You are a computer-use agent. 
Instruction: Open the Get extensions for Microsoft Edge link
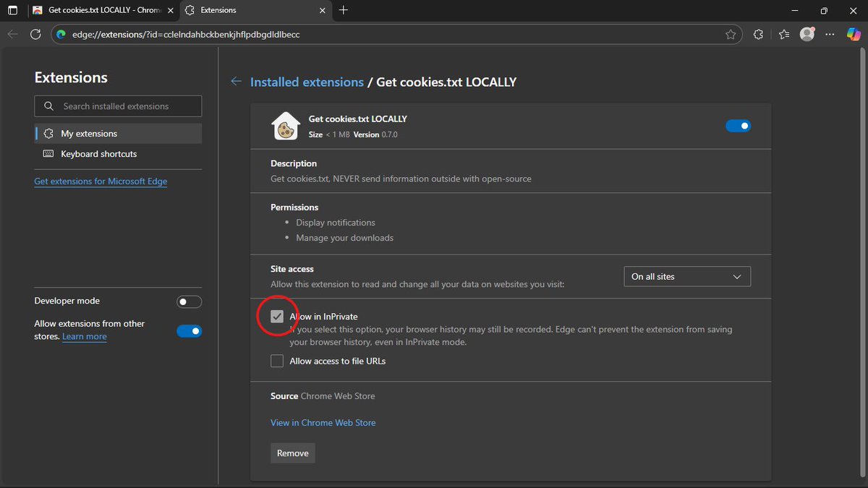(101, 181)
